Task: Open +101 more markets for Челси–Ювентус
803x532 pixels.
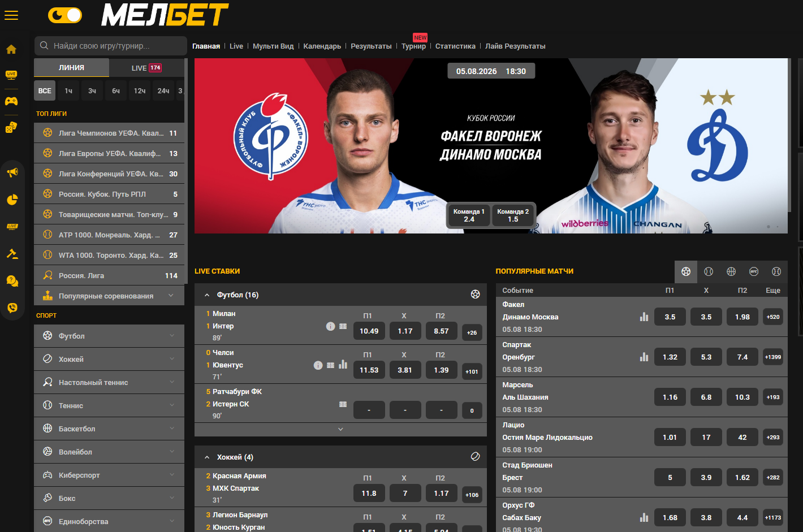Action: click(472, 372)
